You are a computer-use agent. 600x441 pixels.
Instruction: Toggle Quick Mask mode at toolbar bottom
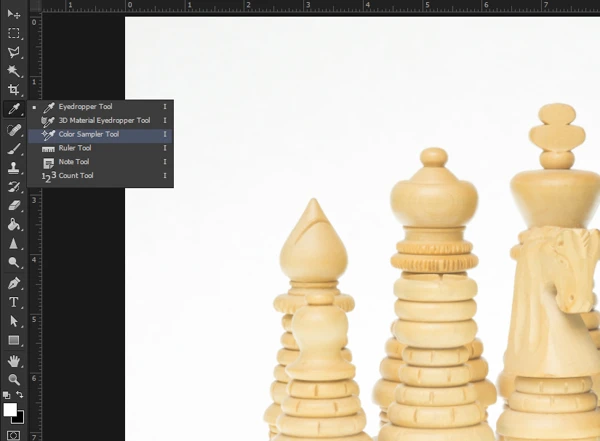click(14, 435)
